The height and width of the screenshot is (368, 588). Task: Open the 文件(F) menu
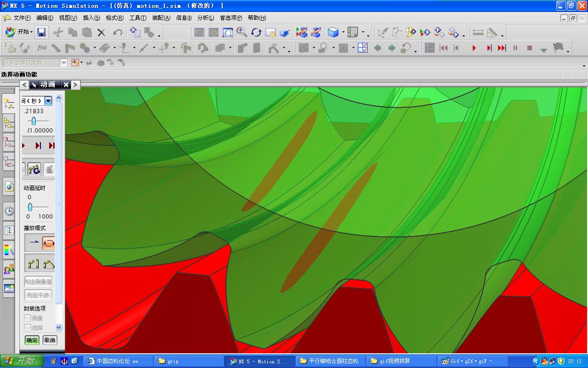coord(22,18)
